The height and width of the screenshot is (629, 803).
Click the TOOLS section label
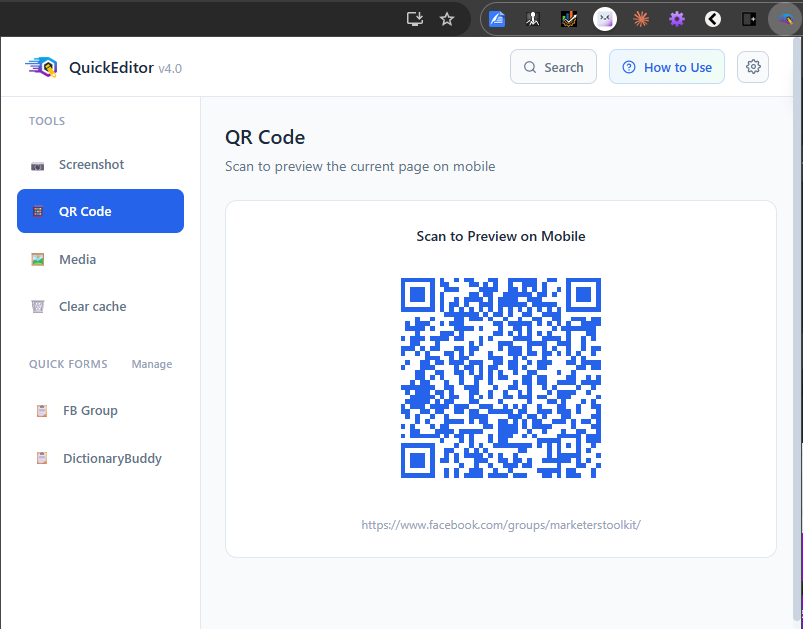[x=47, y=121]
